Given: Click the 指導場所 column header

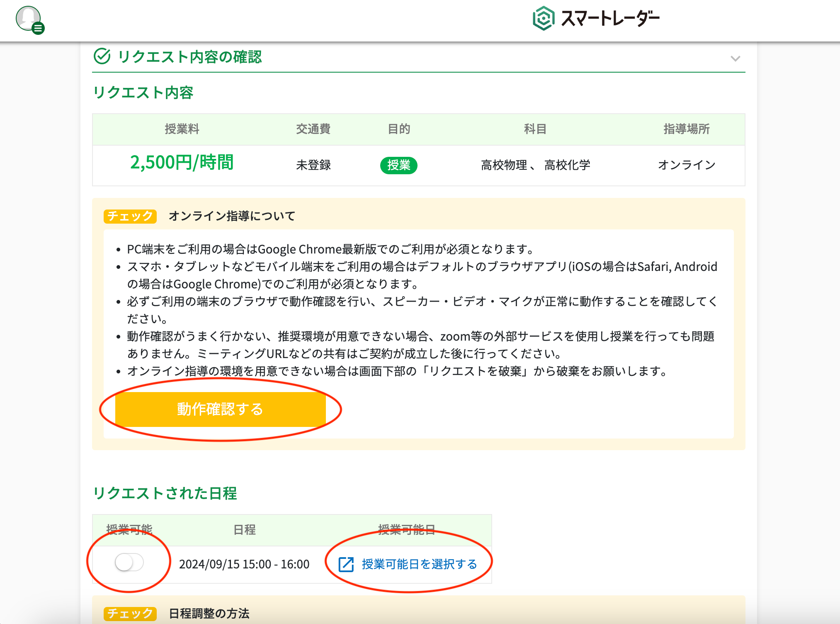Looking at the screenshot, I should tap(687, 129).
